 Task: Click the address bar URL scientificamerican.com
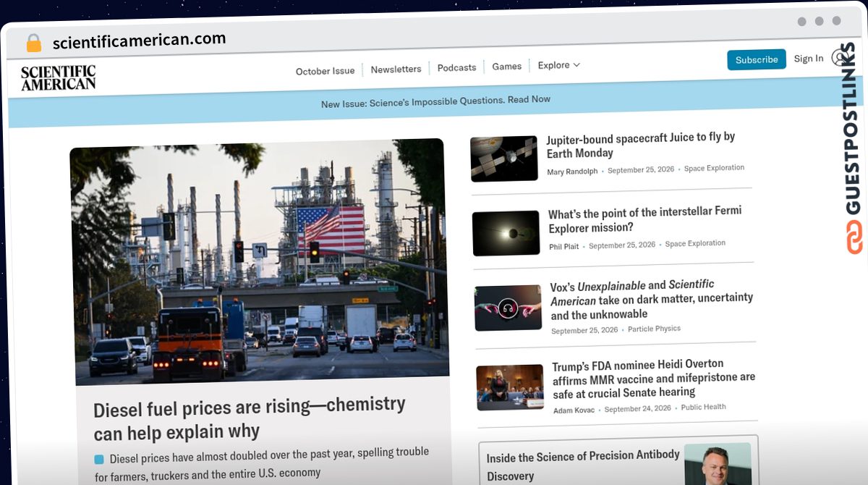coord(139,41)
